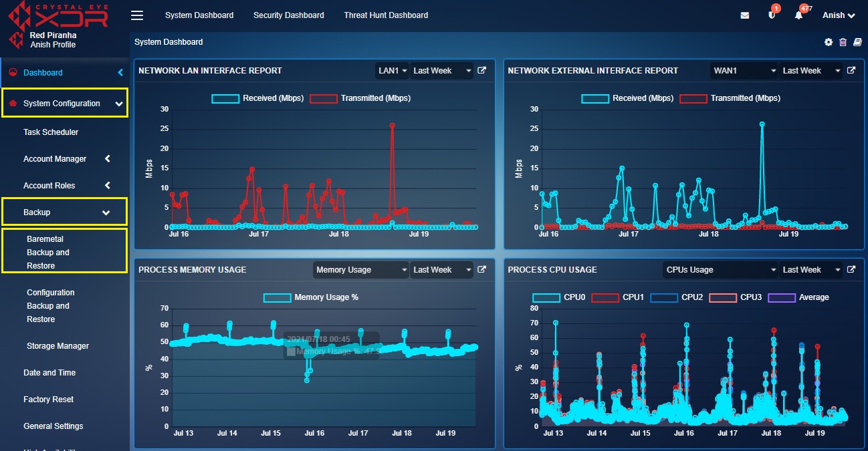The image size is (868, 451).
Task: Click the chevron beside Dashboard in sidebar
Action: point(120,73)
